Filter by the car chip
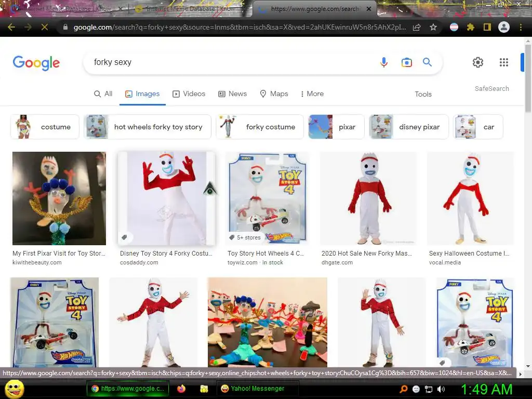 pos(478,127)
